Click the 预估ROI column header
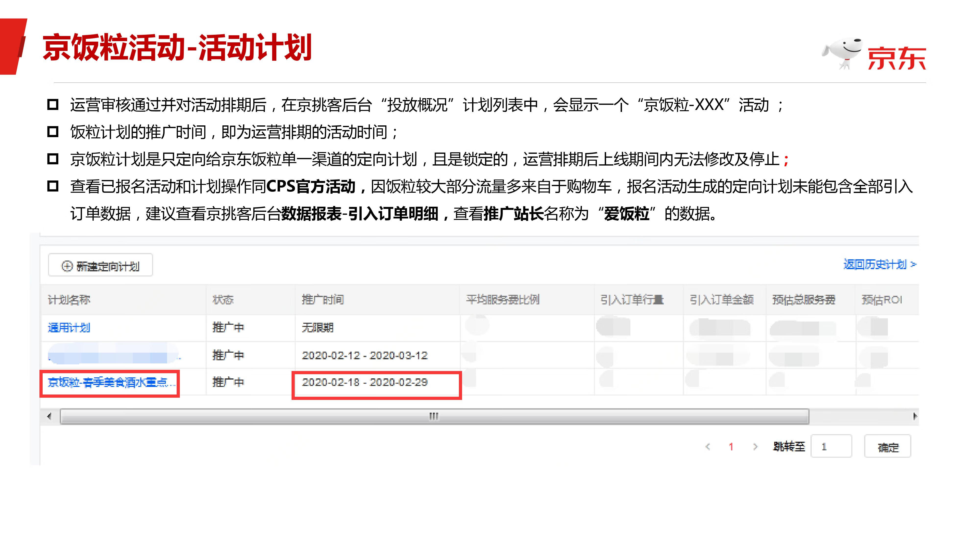Image resolution: width=980 pixels, height=551 pixels. [882, 300]
